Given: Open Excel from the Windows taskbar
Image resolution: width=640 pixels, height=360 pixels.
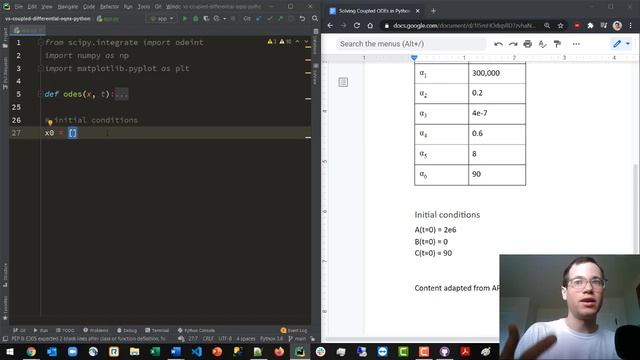Looking at the screenshot, I should point(155,351).
